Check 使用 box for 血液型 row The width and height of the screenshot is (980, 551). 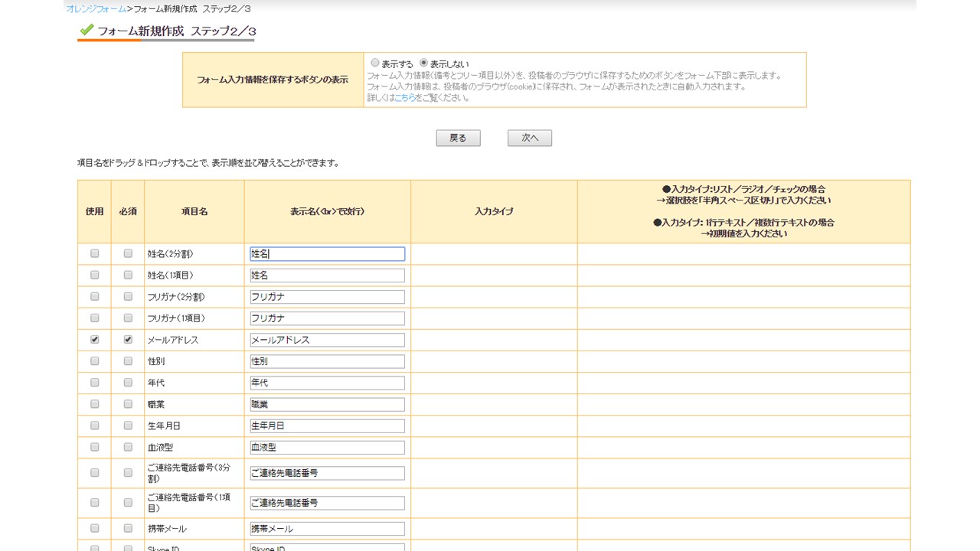pos(95,446)
